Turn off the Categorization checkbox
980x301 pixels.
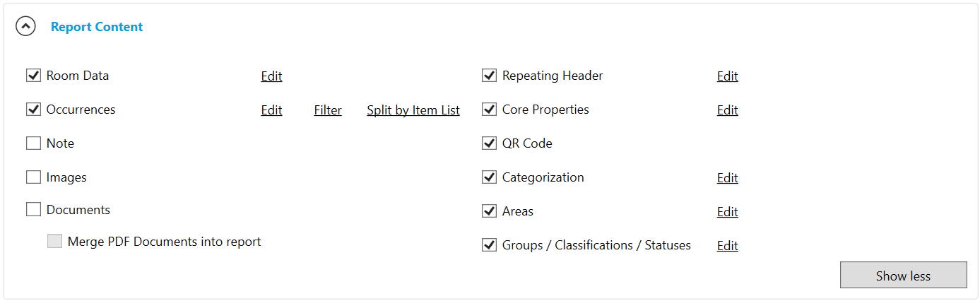(489, 177)
